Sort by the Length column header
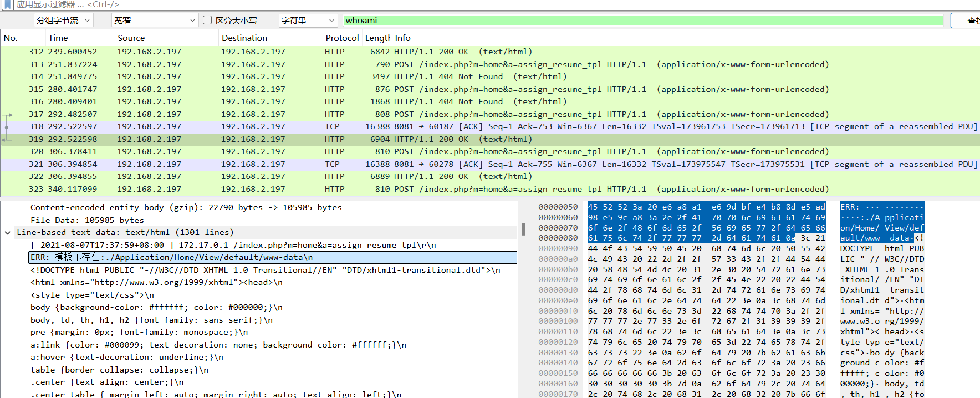Viewport: 980px width, 398px height. click(x=377, y=38)
